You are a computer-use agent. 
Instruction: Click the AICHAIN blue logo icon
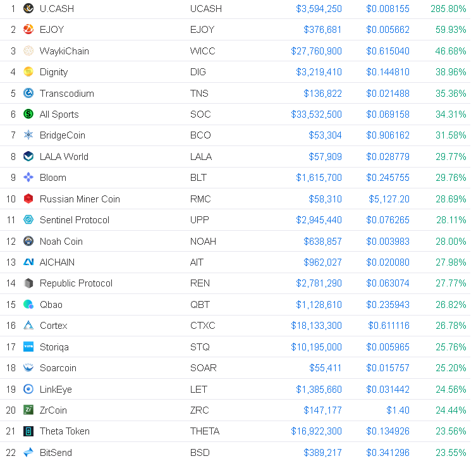(28, 262)
